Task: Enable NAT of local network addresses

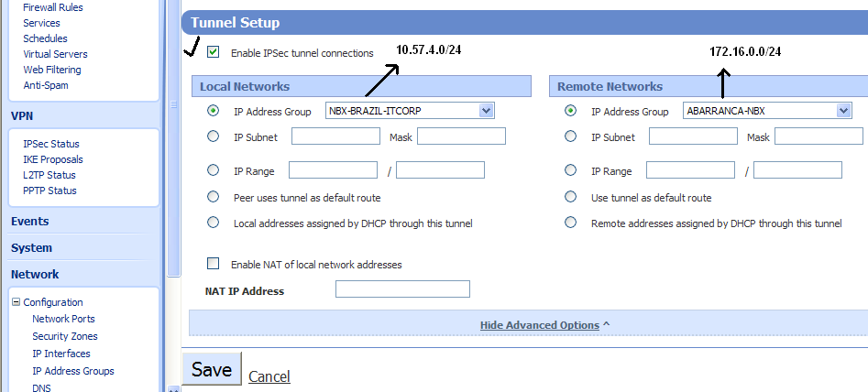Action: coord(214,264)
